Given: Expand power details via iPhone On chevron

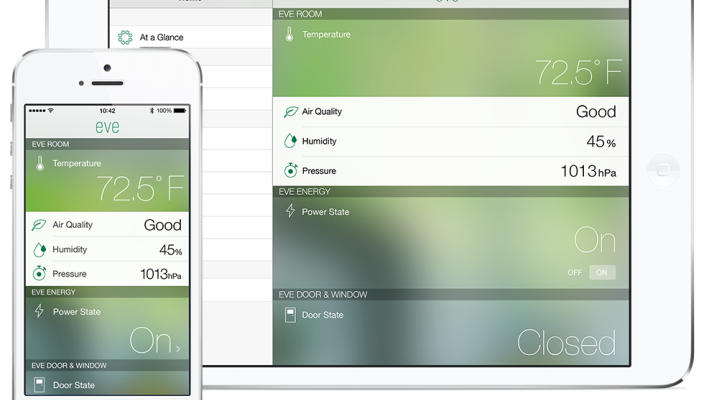Looking at the screenshot, I should tap(179, 347).
